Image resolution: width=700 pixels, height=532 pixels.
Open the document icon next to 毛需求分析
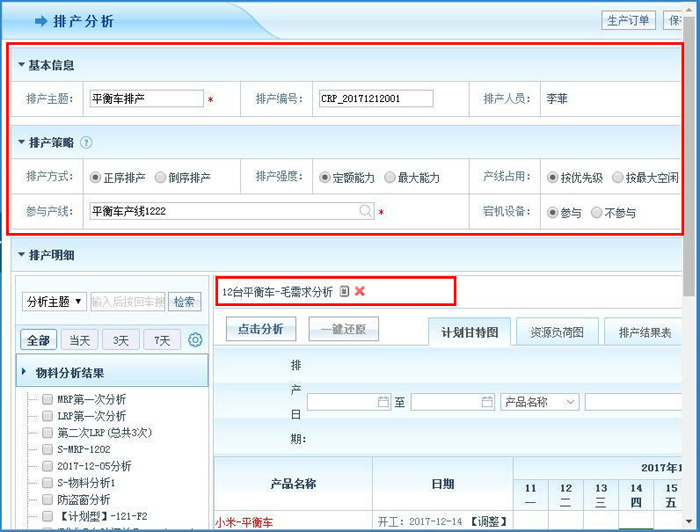344,291
